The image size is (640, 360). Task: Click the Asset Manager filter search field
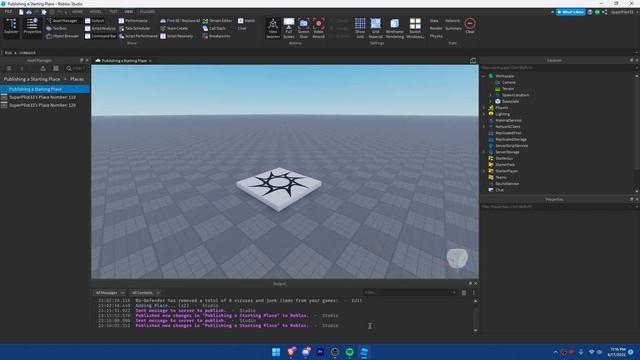tap(76, 68)
